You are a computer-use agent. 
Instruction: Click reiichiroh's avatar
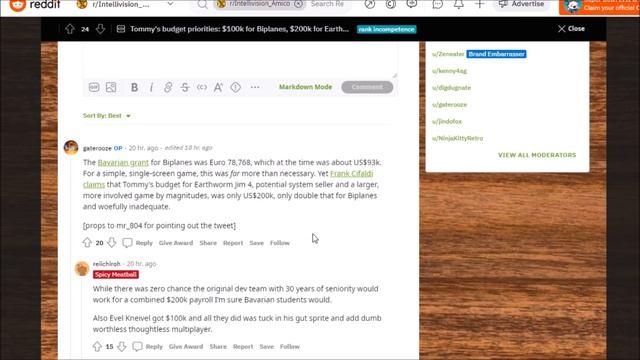pyautogui.click(x=82, y=269)
